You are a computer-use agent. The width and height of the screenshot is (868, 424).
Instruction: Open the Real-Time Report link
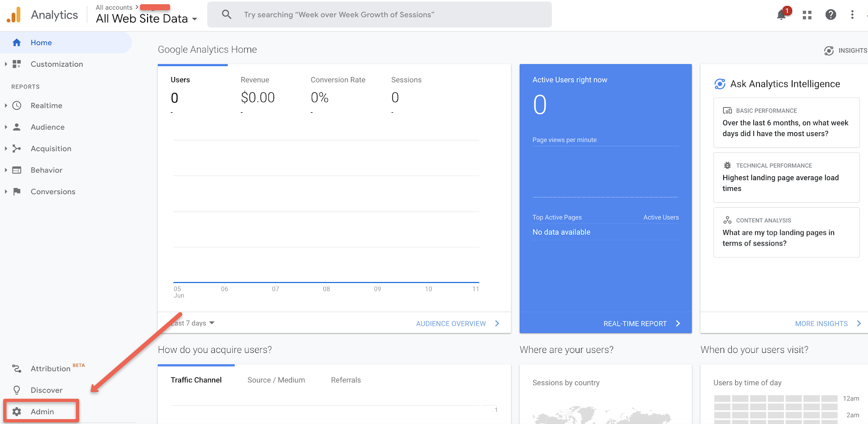pyautogui.click(x=642, y=324)
